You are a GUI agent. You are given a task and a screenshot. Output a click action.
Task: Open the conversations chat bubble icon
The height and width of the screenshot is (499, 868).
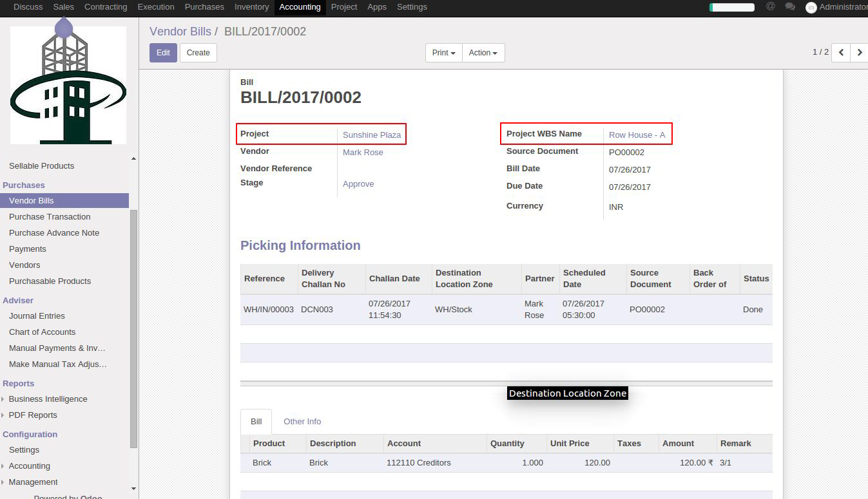[789, 6]
